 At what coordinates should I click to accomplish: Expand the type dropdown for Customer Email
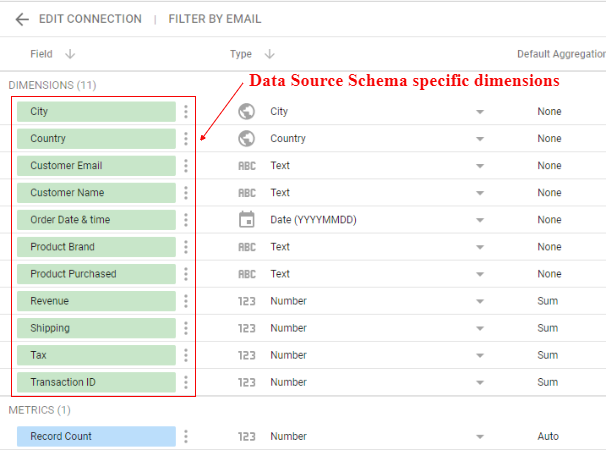480,166
